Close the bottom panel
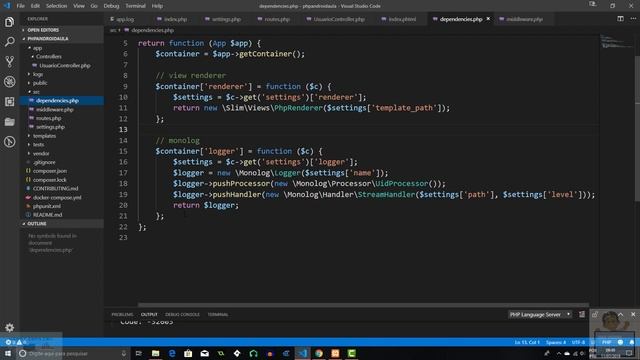 click(633, 314)
